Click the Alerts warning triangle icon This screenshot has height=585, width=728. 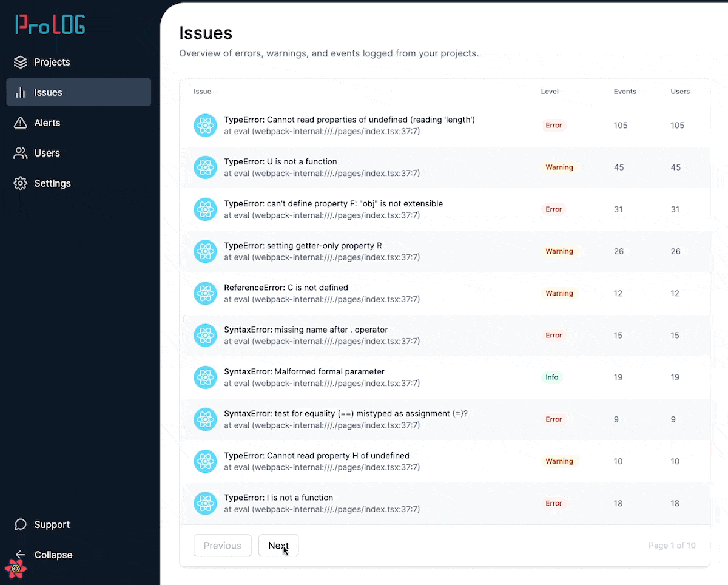pyautogui.click(x=21, y=123)
